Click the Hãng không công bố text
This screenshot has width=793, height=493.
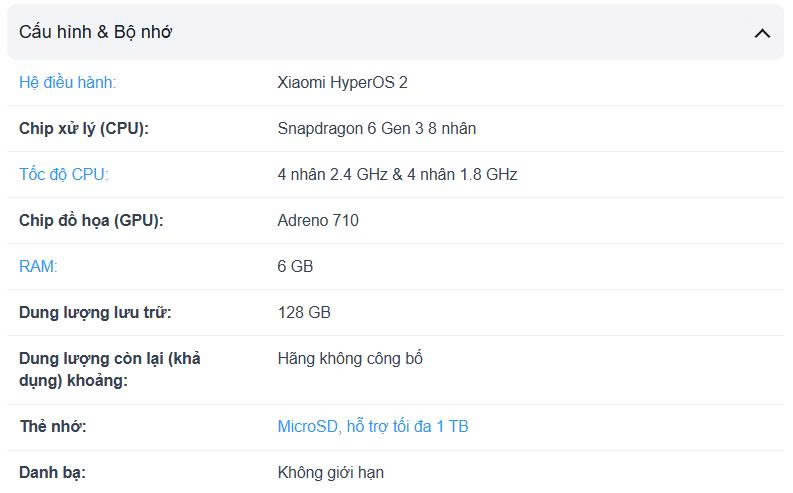click(x=349, y=358)
